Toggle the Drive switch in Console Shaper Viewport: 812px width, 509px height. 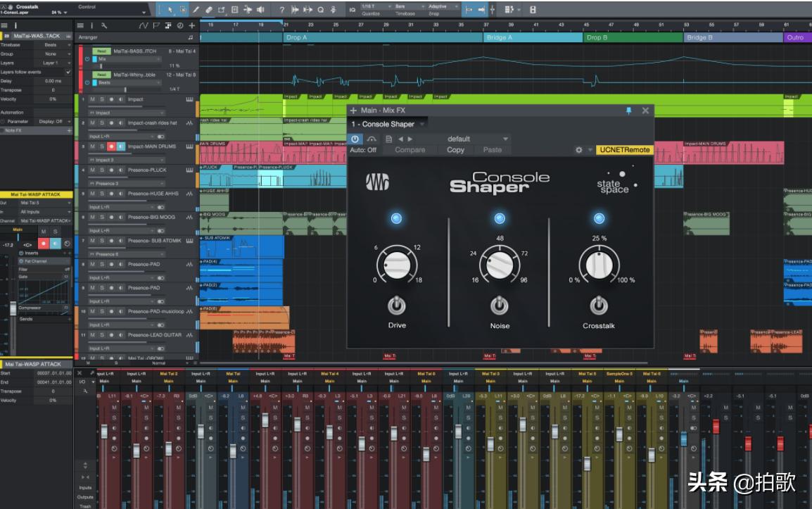pos(397,306)
